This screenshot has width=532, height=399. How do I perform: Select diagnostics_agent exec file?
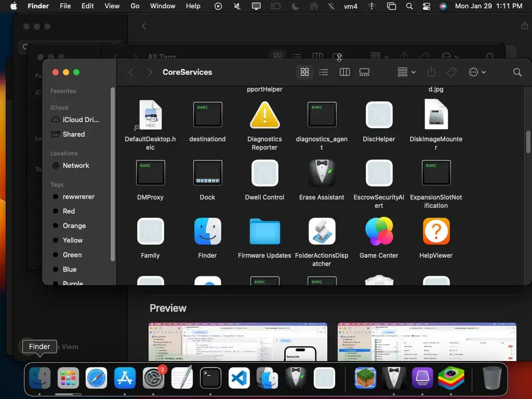tap(322, 115)
